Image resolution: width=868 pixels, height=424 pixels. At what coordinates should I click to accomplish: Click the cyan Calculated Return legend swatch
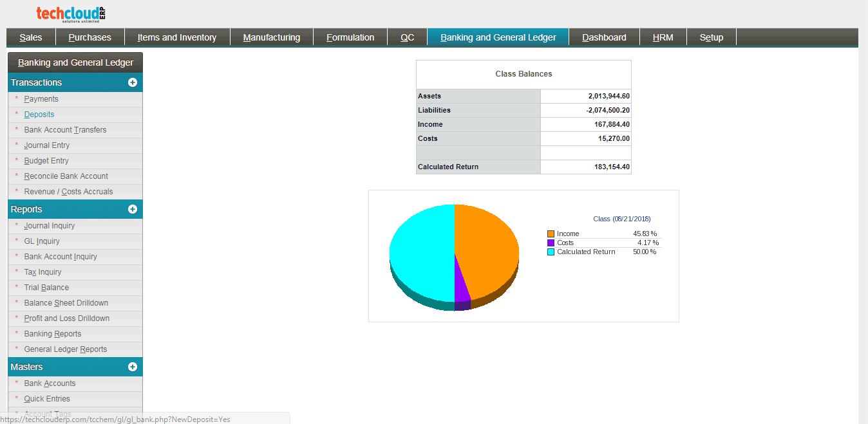551,252
